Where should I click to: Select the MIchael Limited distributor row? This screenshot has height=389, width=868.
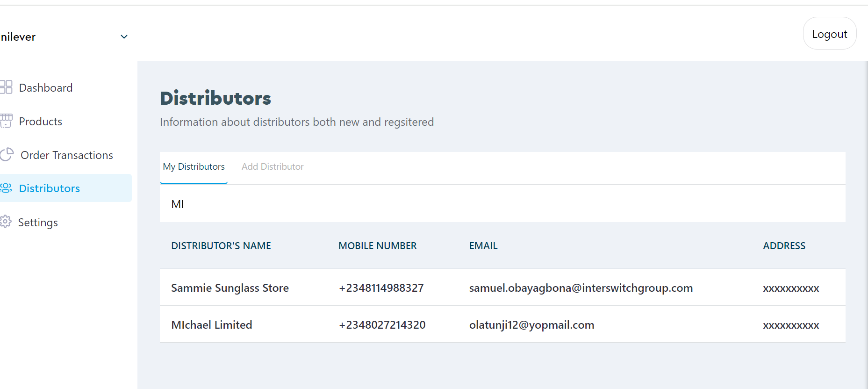click(x=211, y=325)
